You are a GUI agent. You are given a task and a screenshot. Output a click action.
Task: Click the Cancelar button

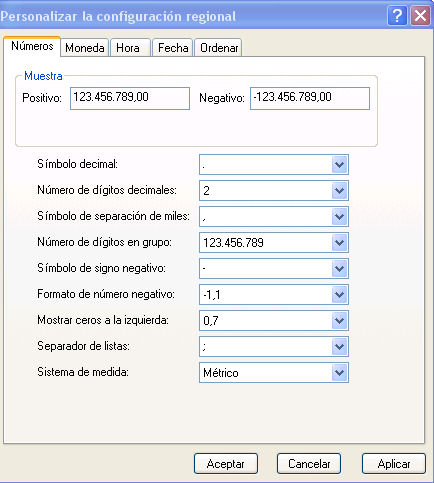click(309, 464)
